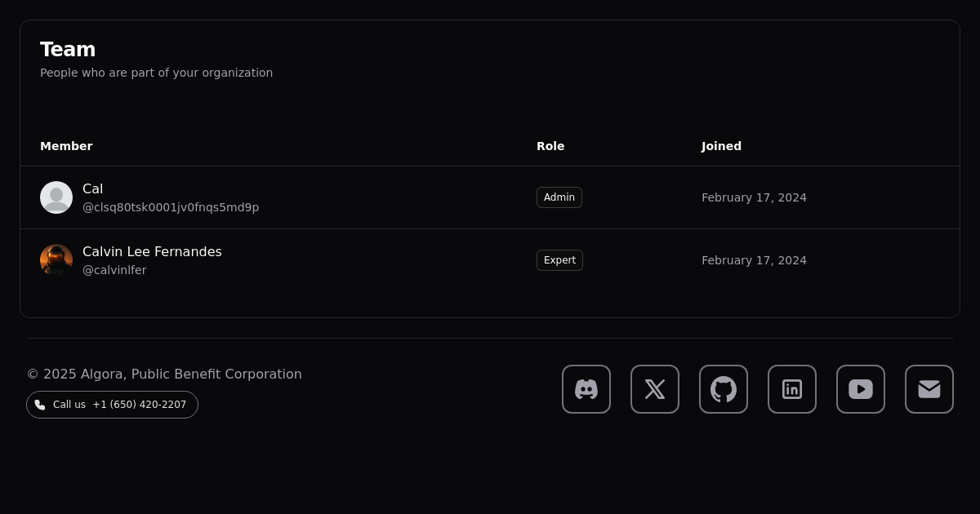Select the Joined column header
This screenshot has height=514, width=980.
click(x=721, y=146)
